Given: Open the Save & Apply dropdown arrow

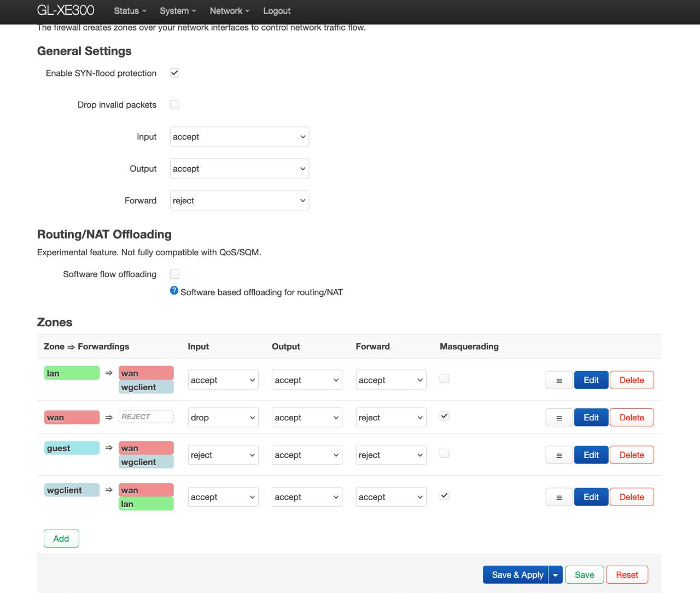Looking at the screenshot, I should 555,575.
